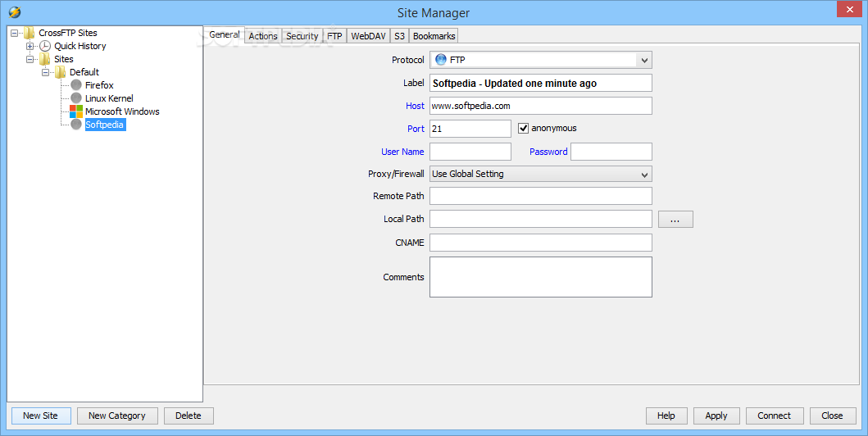Click the Firefox site gray icon
This screenshot has height=436, width=868.
coord(76,85)
